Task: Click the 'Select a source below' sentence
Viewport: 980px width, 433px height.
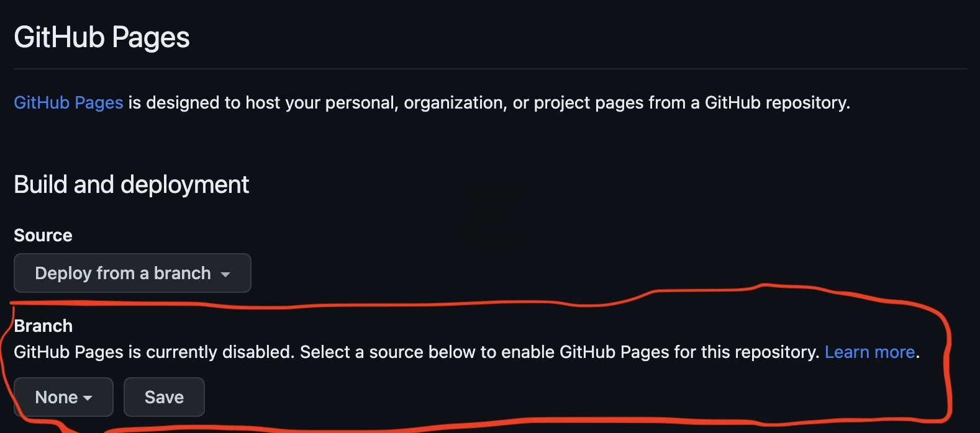Action: pyautogui.click(x=397, y=352)
